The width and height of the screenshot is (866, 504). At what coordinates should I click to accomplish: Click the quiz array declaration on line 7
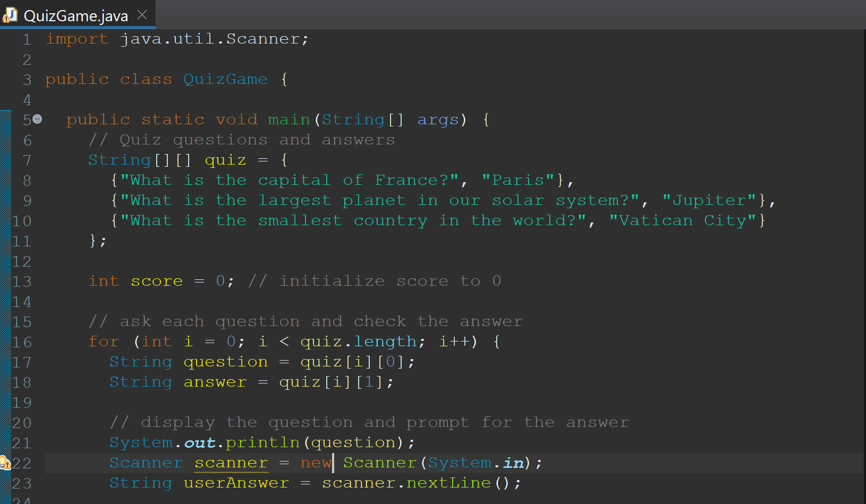pos(225,159)
